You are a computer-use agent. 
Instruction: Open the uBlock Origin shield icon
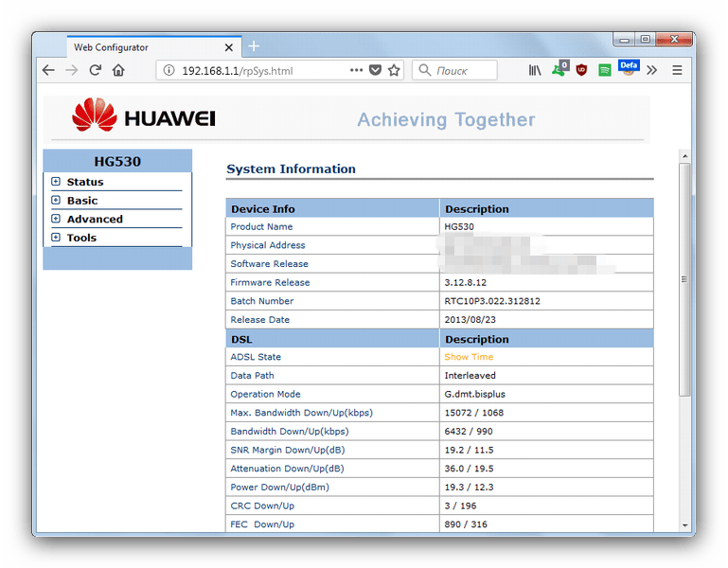coord(581,70)
